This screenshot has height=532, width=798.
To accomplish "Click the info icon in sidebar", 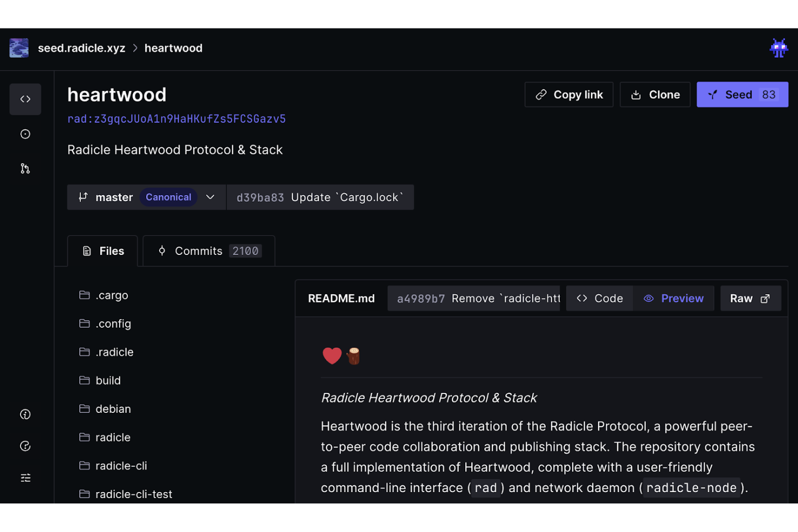I will coord(25,414).
